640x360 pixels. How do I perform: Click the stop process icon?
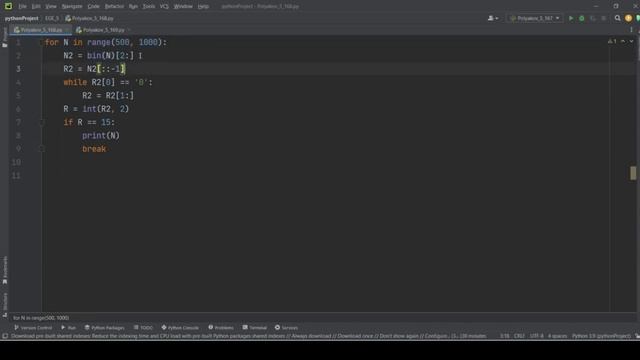coord(604,18)
